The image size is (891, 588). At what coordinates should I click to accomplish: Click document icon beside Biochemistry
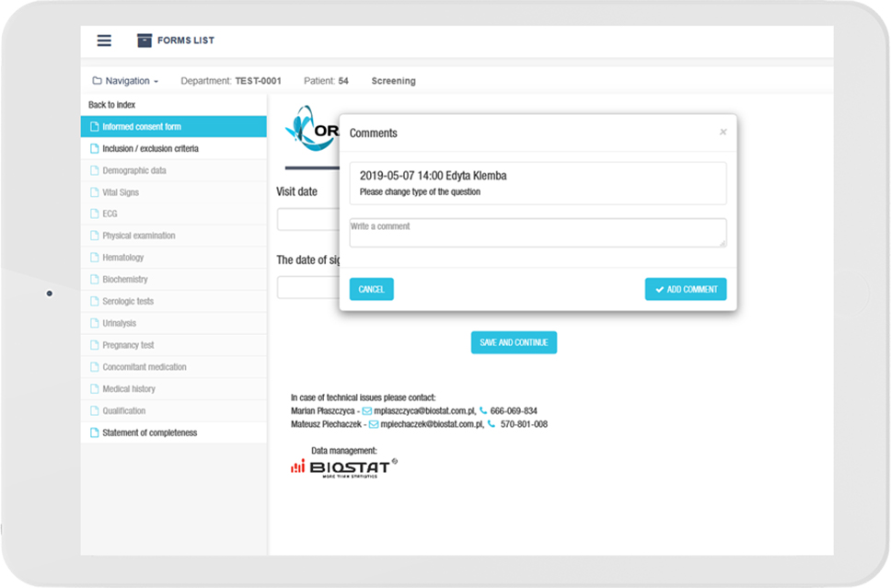coord(94,279)
